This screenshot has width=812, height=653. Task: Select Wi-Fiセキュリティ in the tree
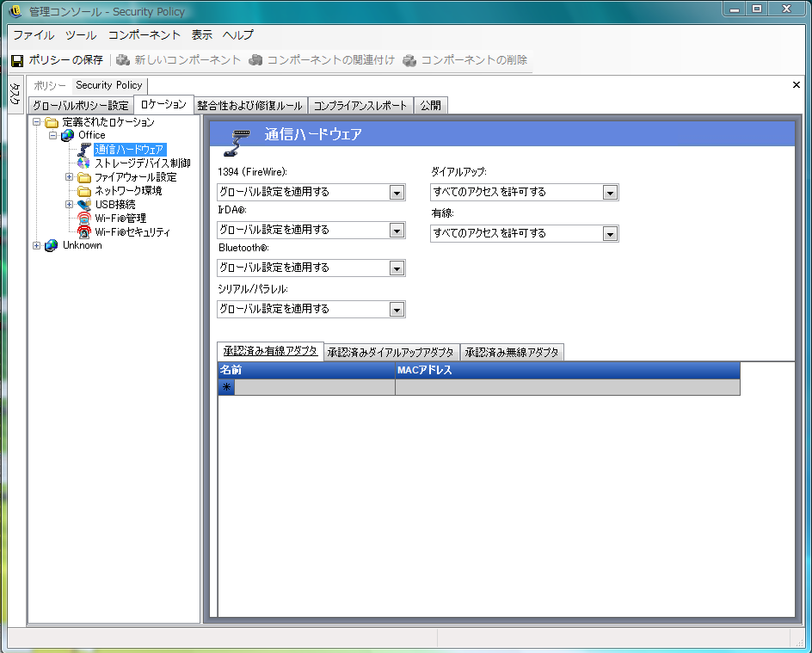(132, 232)
